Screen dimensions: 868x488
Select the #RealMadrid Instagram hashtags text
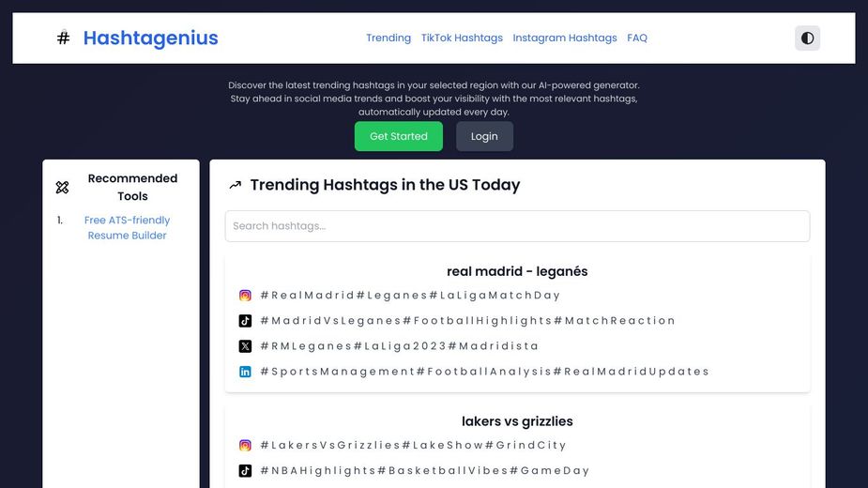[x=410, y=296]
